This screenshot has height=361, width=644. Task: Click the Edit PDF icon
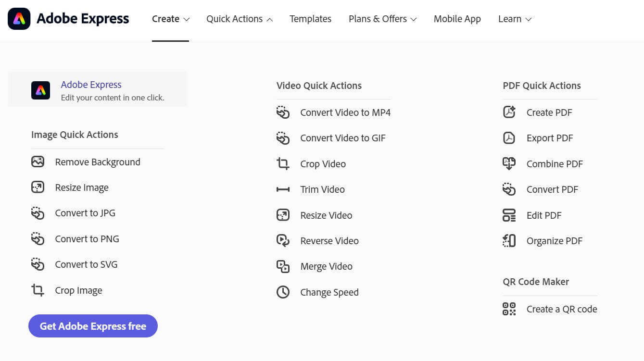[x=509, y=215]
